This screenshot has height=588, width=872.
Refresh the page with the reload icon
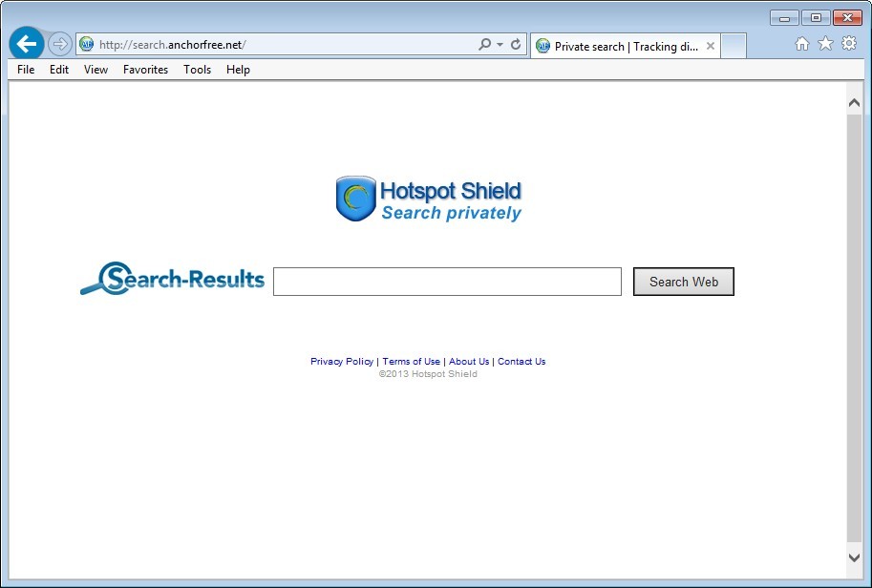click(x=516, y=45)
